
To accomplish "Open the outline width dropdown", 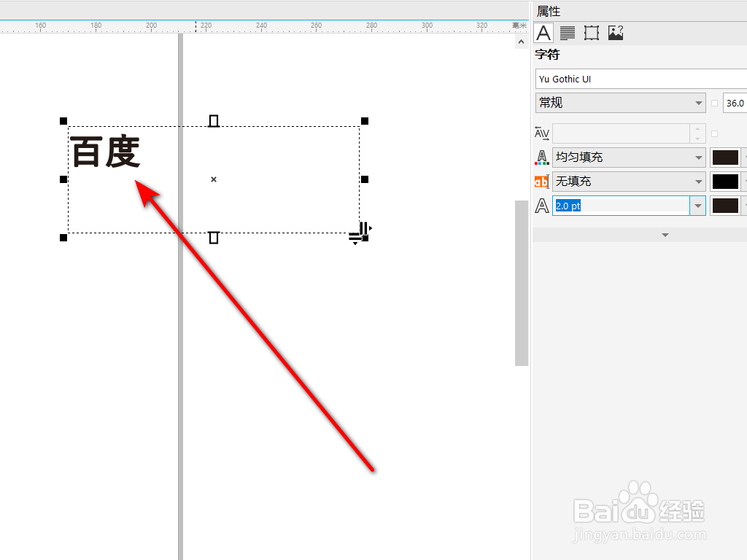I will pos(698,205).
